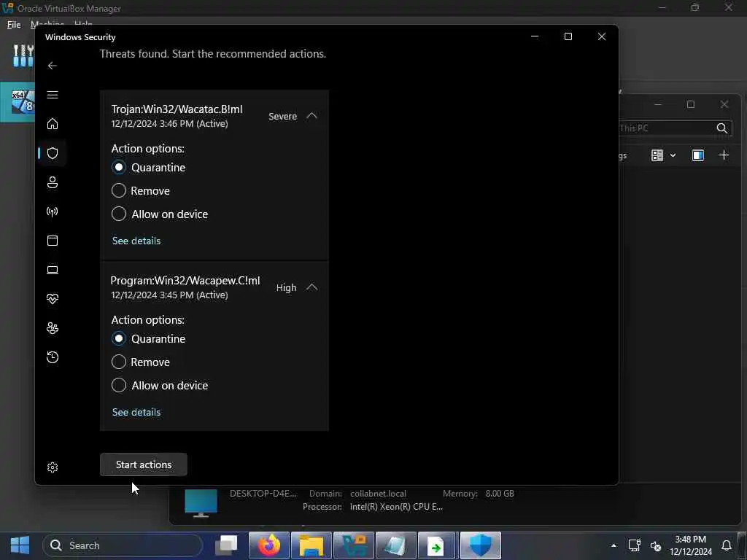Image resolution: width=747 pixels, height=560 pixels.
Task: Select Allow on device for Program:Win32/Wacapew.C!ml
Action: tap(119, 385)
